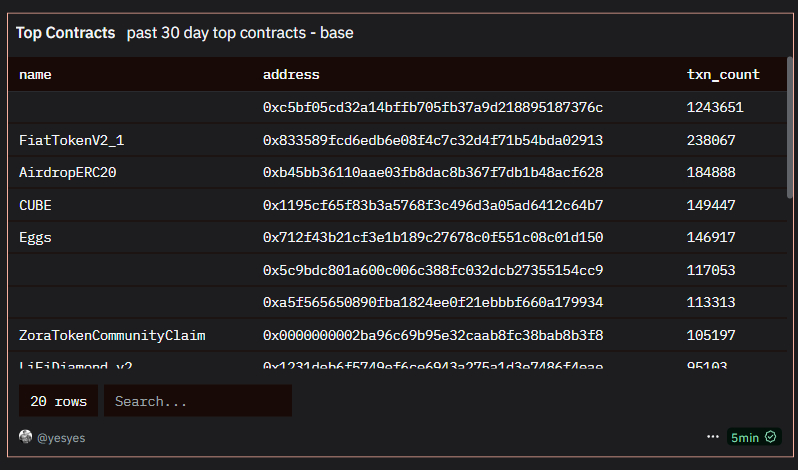Select the top row txn count 1243651
Image resolution: width=798 pixels, height=470 pixels.
click(x=715, y=107)
